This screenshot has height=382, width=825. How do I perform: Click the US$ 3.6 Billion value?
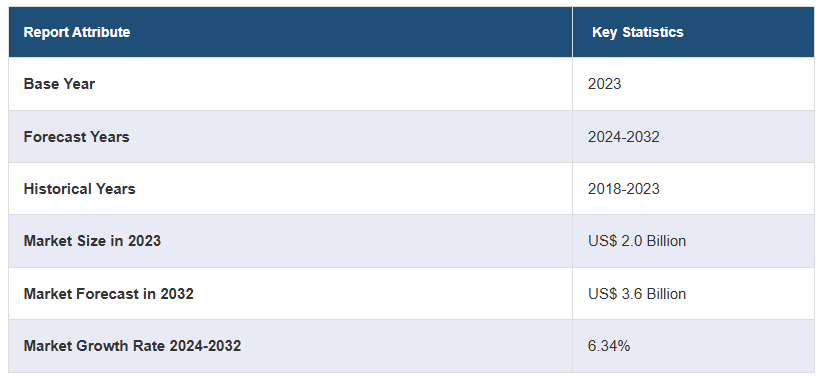pyautogui.click(x=637, y=294)
